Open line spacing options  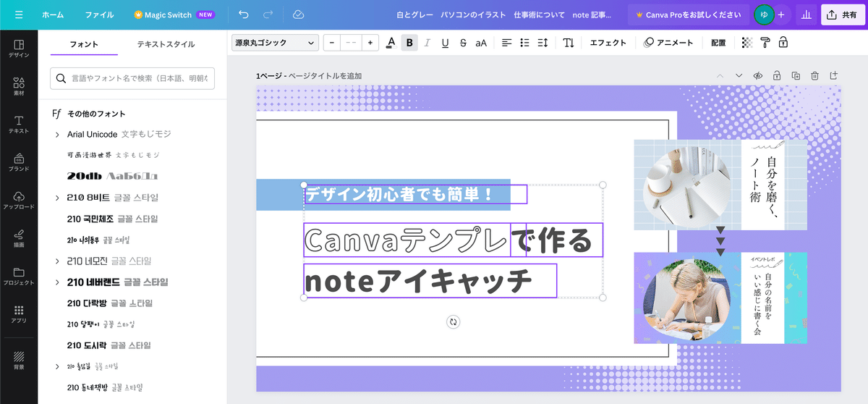point(542,43)
